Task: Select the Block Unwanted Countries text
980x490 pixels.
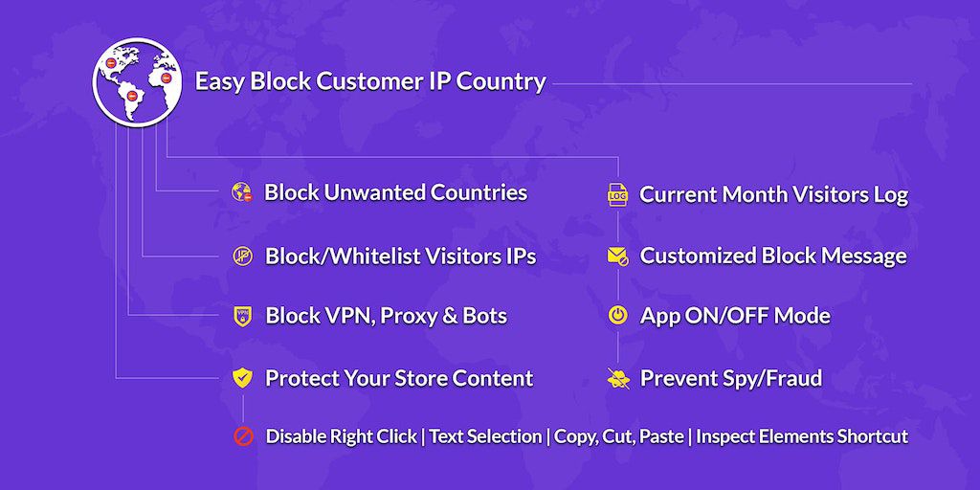Action: click(395, 192)
